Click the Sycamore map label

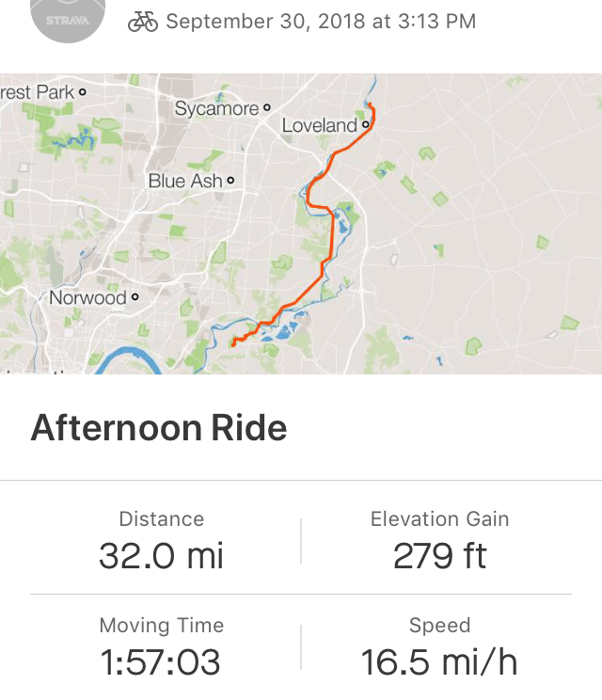tap(216, 109)
